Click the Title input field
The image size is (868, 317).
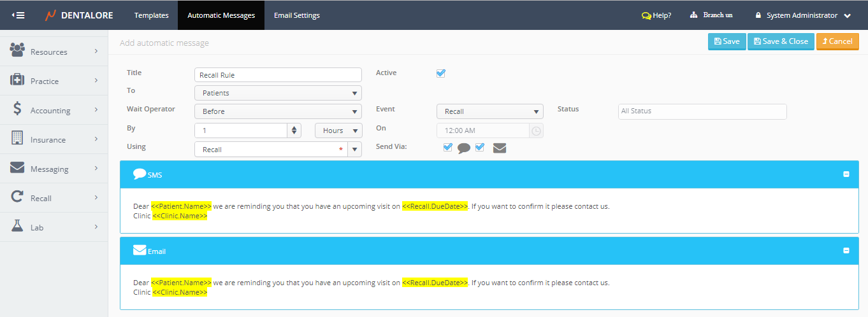(x=278, y=75)
